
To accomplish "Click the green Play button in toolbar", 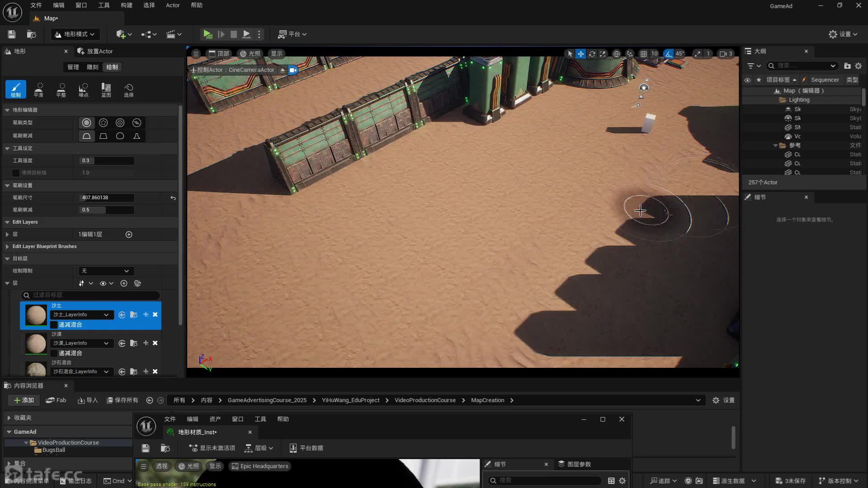I will tap(208, 34).
